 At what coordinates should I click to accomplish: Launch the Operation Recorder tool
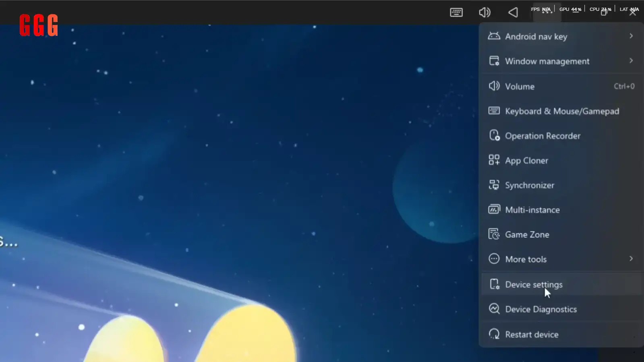(561, 136)
